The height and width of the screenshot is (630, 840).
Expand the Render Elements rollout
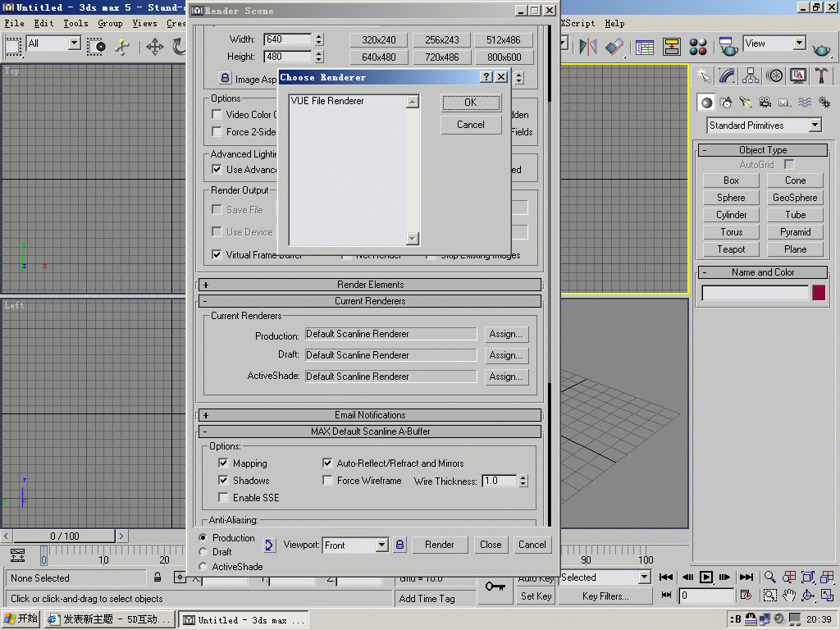tap(370, 285)
